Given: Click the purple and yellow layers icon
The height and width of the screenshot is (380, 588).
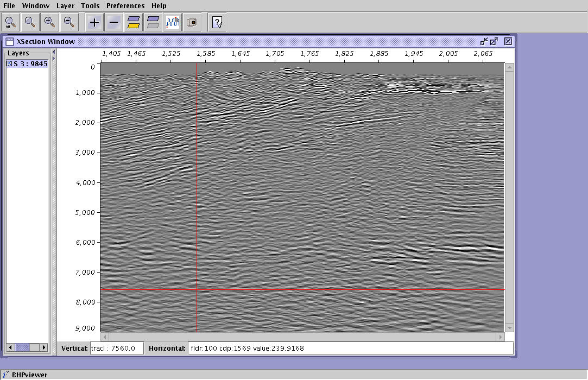Looking at the screenshot, I should (x=134, y=22).
